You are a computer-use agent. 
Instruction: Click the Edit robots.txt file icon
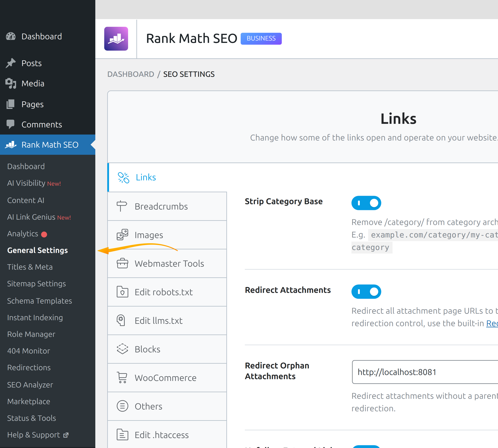coord(122,292)
